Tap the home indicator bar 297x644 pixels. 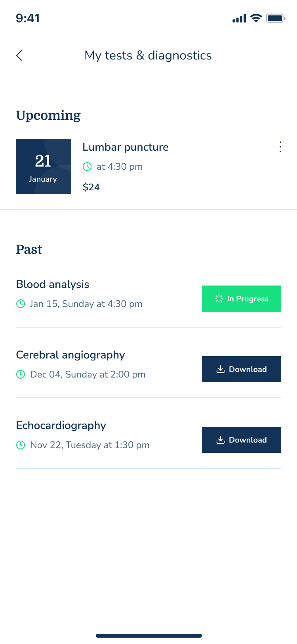(x=149, y=636)
